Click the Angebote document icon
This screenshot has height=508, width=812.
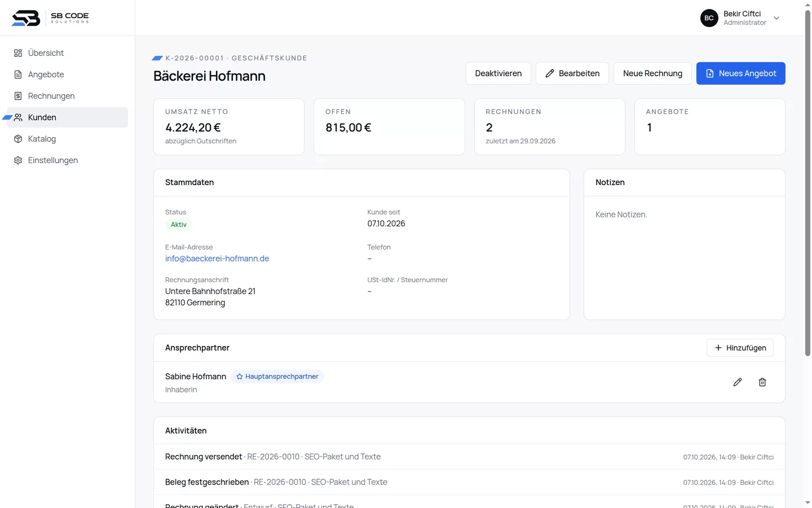(x=18, y=75)
